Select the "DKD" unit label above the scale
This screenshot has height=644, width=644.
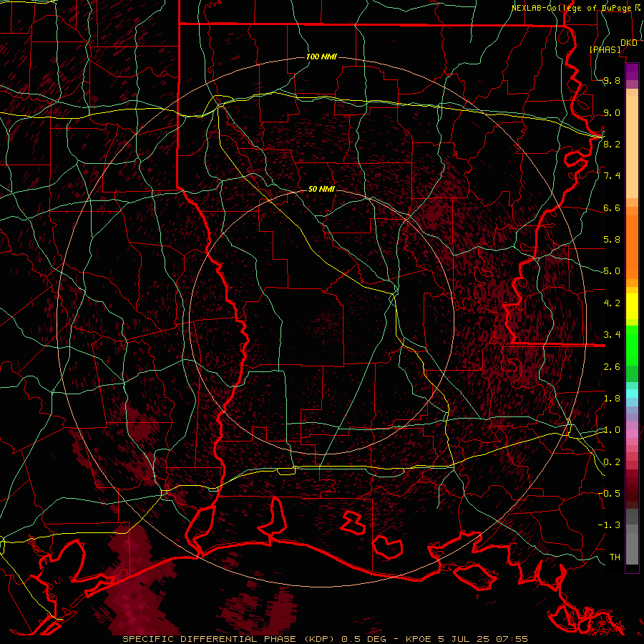coord(628,43)
